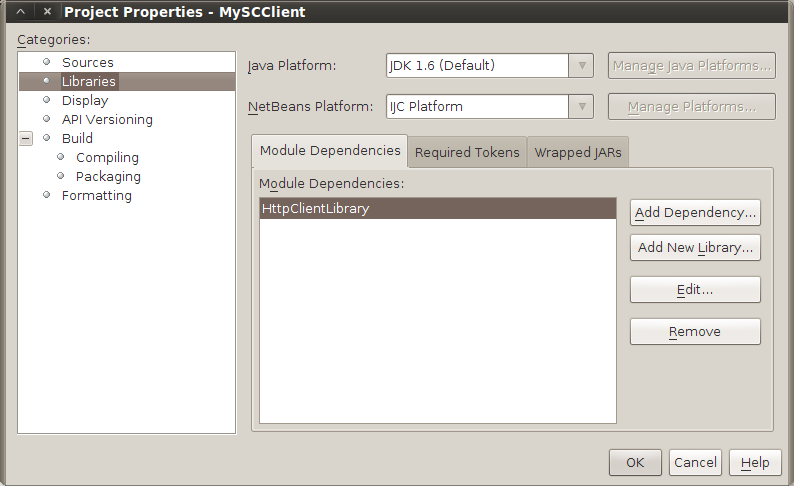Screen dimensions: 794x486
Task: Open the Display category
Action: [85, 100]
